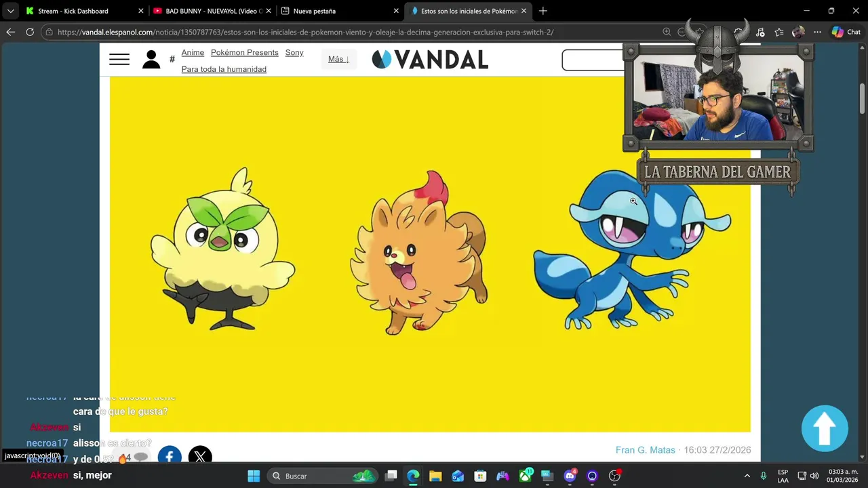Open the tab search dropdown
The width and height of the screenshot is (868, 488).
point(10,11)
